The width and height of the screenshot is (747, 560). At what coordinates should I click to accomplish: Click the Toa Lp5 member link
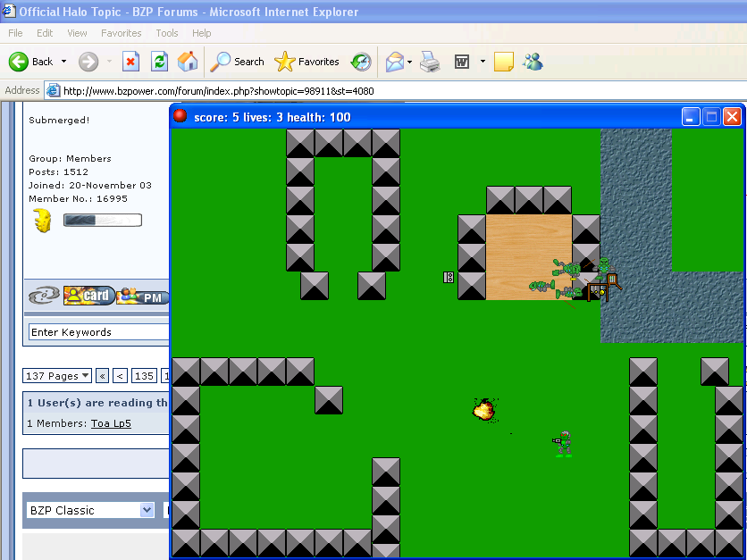pyautogui.click(x=111, y=423)
